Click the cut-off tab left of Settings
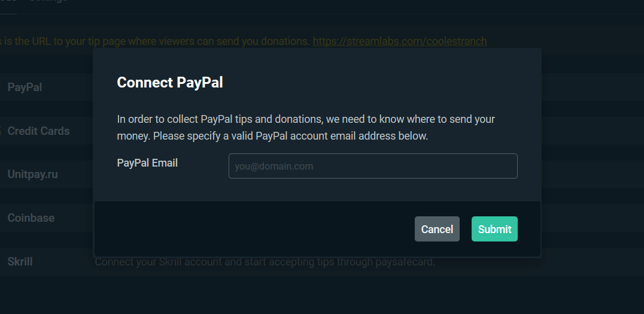 pyautogui.click(x=8, y=2)
